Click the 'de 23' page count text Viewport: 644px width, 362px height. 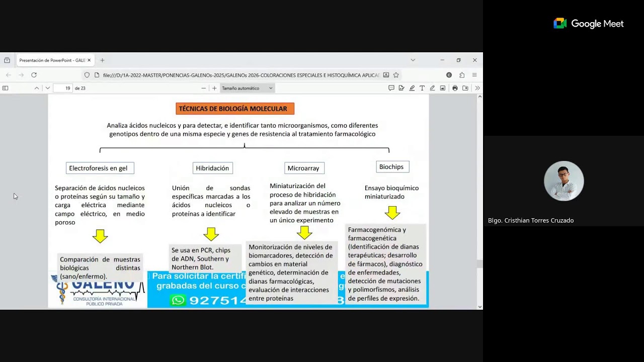click(x=80, y=88)
